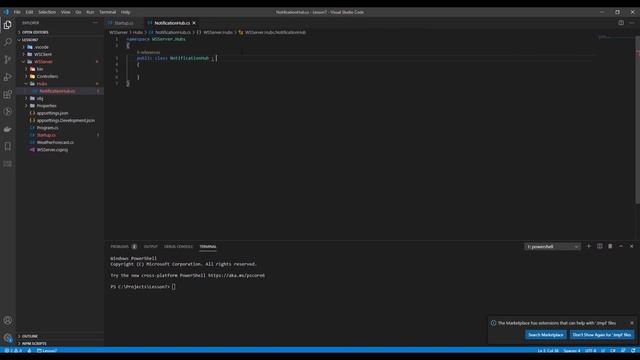The image size is (640, 360).
Task: Expand the WSClient folder
Action: click(x=43, y=54)
